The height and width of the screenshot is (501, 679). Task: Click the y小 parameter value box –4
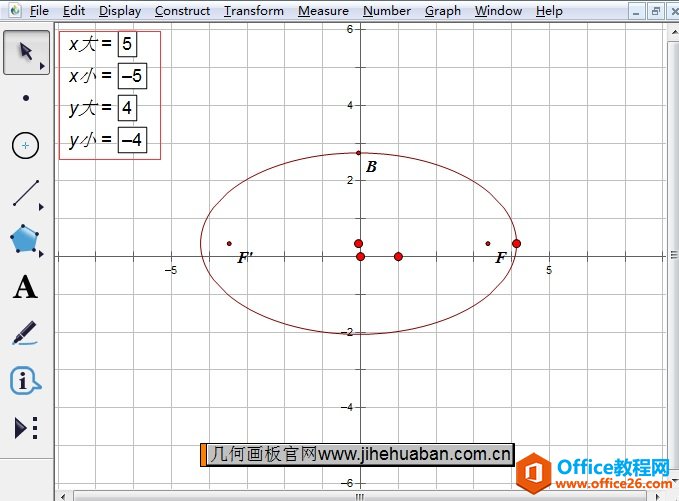tap(132, 140)
